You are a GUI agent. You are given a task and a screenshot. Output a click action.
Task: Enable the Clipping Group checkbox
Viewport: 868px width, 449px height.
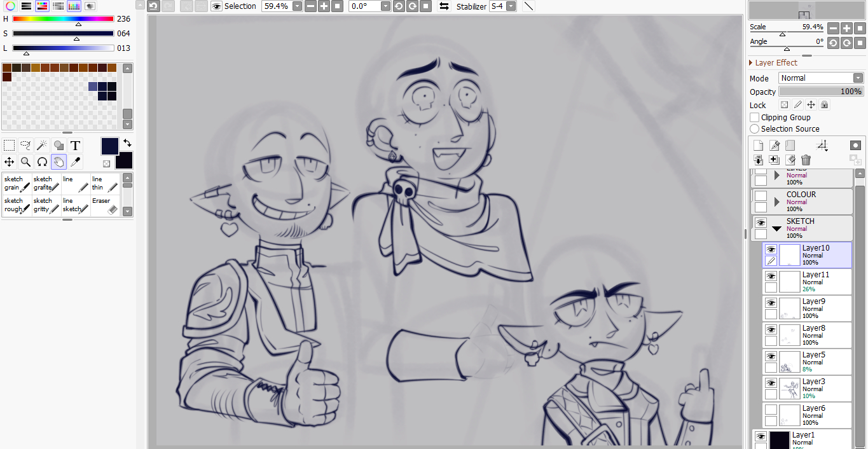[x=755, y=118]
